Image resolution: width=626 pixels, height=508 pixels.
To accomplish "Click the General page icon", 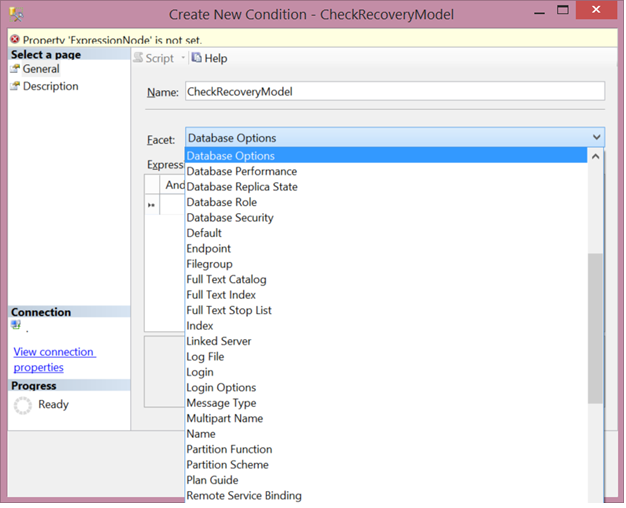I will click(x=15, y=69).
